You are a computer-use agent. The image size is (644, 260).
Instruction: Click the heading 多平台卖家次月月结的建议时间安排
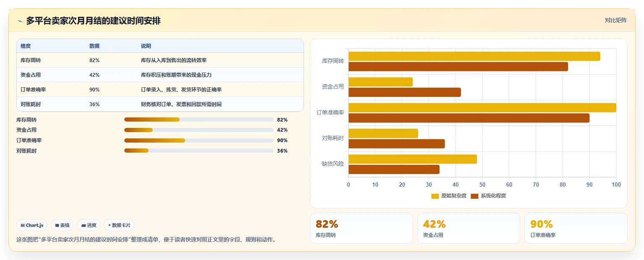click(x=93, y=21)
